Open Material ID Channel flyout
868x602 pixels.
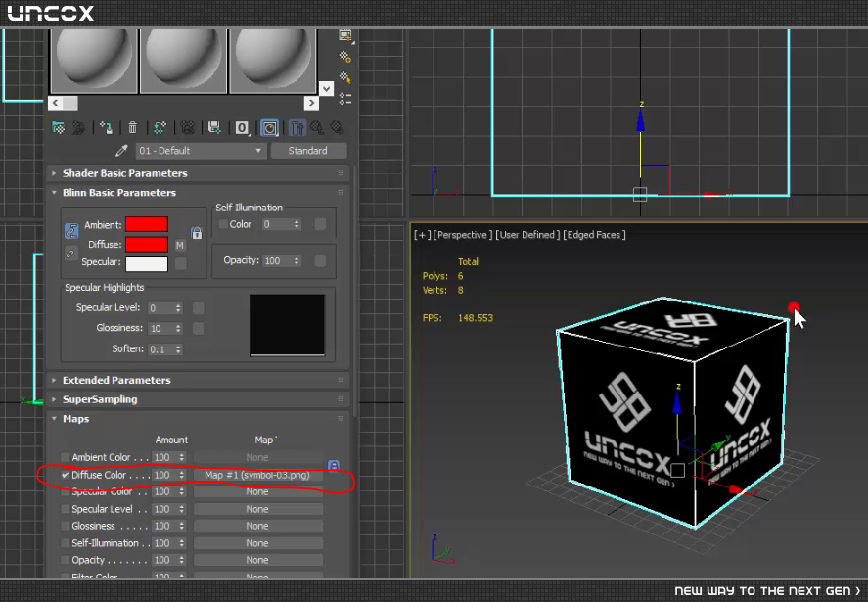pyautogui.click(x=243, y=128)
